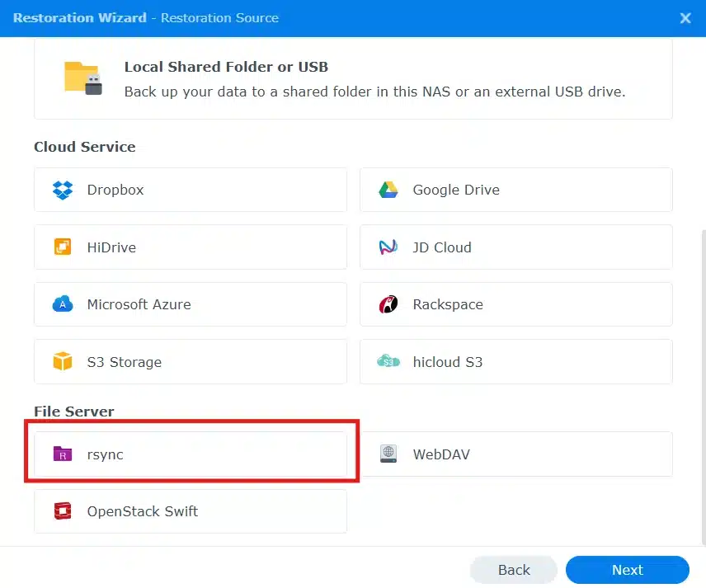
Task: Select the rsync file server label
Action: coord(106,454)
